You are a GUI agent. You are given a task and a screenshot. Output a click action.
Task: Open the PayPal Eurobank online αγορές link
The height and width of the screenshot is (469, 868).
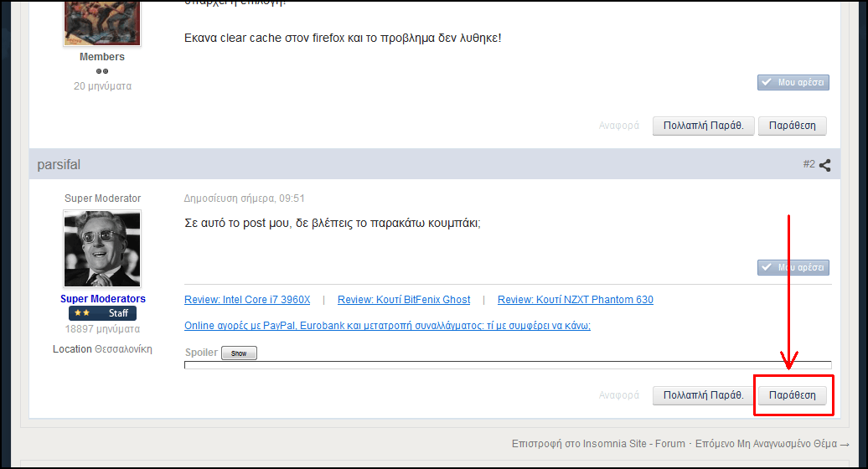pyautogui.click(x=387, y=326)
